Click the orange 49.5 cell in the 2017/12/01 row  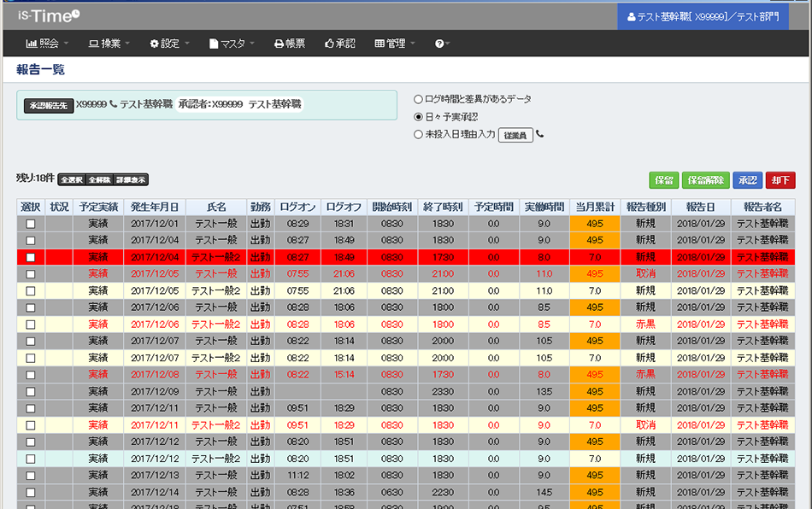point(595,224)
